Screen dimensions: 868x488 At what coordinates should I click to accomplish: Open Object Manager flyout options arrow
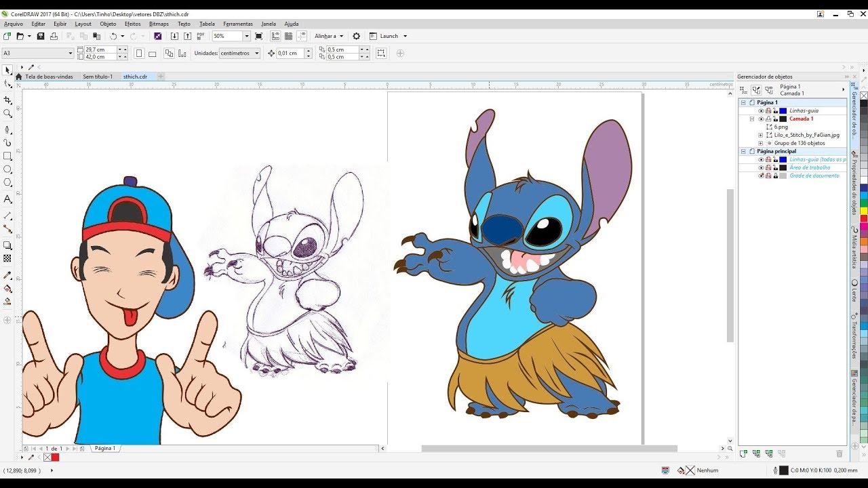844,89
